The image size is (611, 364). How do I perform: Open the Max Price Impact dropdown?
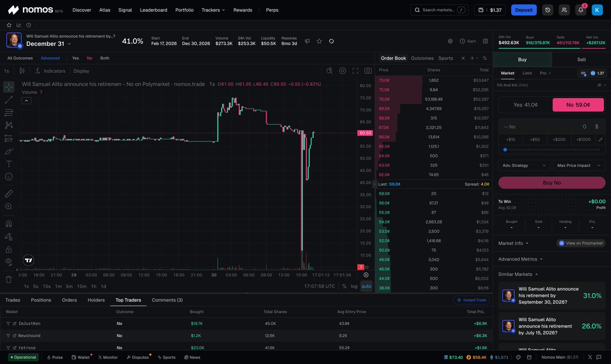click(579, 165)
